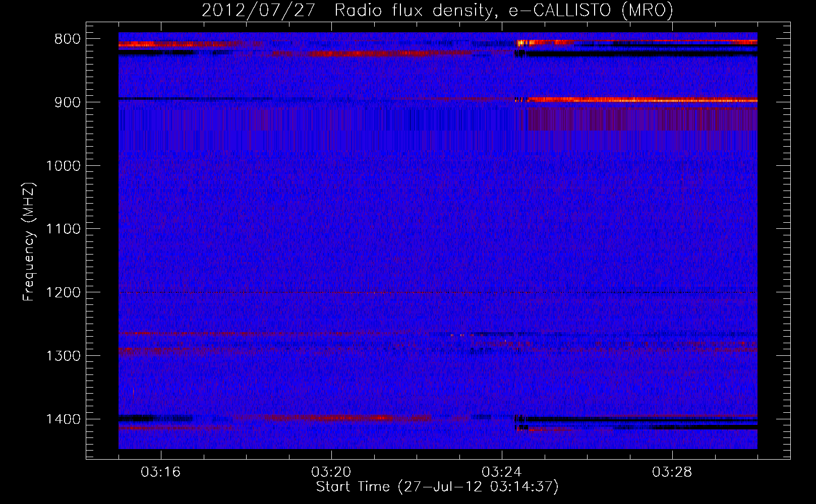The image size is (816, 504).
Task: Click the bright red band near 900 MHz after 03:24
Action: tap(642, 100)
